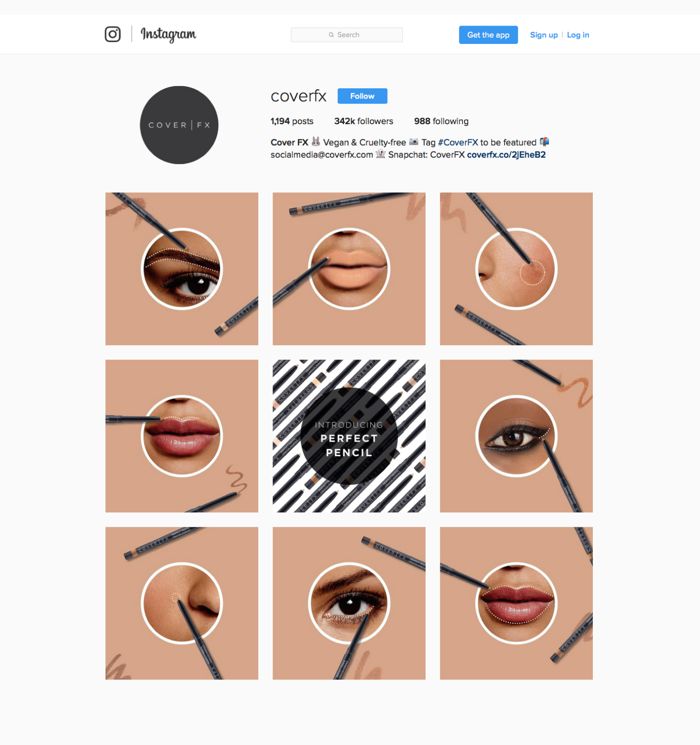View the 342k followers list
Viewport: 700px width, 745px height.
pos(364,121)
